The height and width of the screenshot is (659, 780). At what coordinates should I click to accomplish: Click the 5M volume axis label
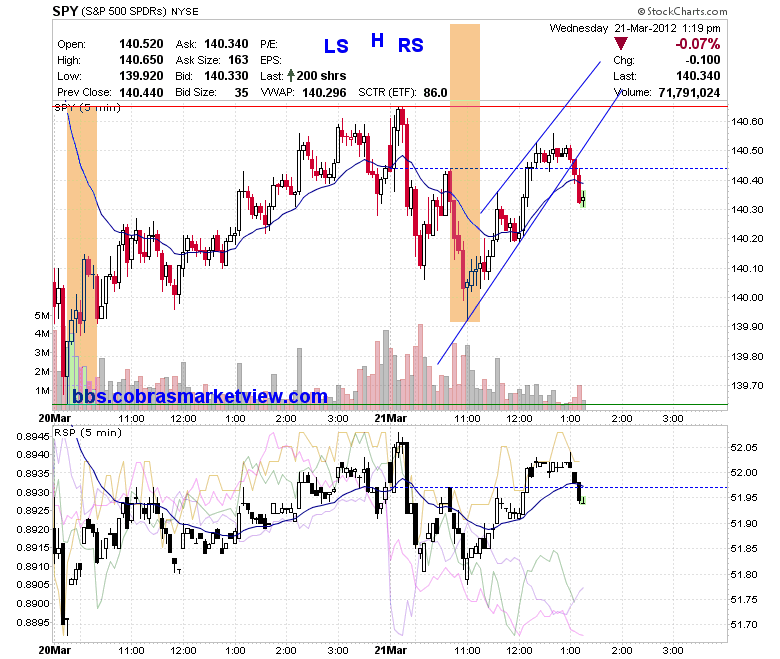point(42,315)
